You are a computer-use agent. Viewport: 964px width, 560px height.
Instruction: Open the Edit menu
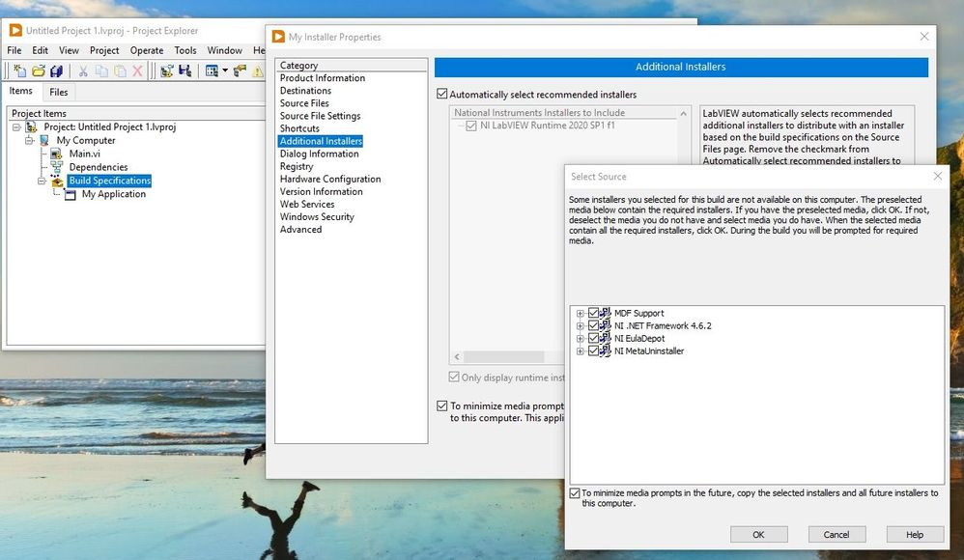coord(40,50)
